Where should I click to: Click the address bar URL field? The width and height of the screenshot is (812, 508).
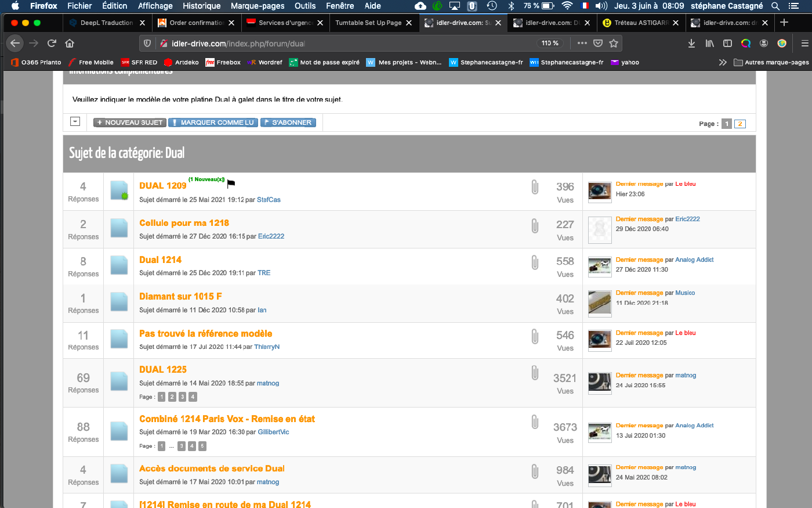point(348,44)
